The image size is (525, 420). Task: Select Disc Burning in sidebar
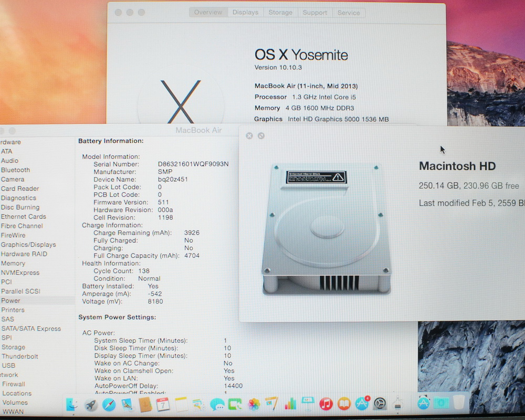pyautogui.click(x=20, y=207)
